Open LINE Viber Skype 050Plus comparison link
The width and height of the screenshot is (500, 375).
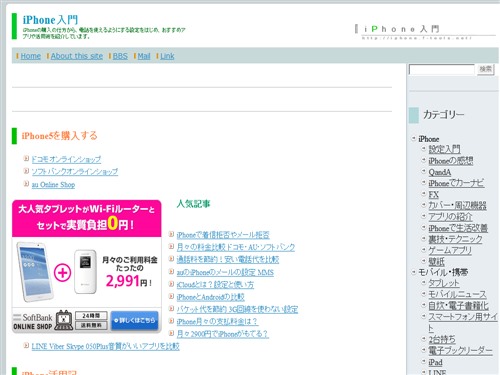pyautogui.click(x=105, y=346)
